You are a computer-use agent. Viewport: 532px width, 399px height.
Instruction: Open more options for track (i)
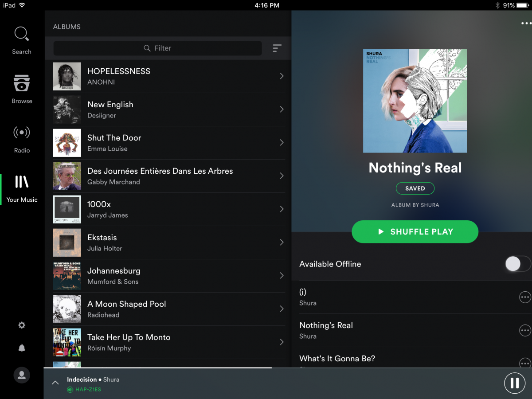[525, 297]
